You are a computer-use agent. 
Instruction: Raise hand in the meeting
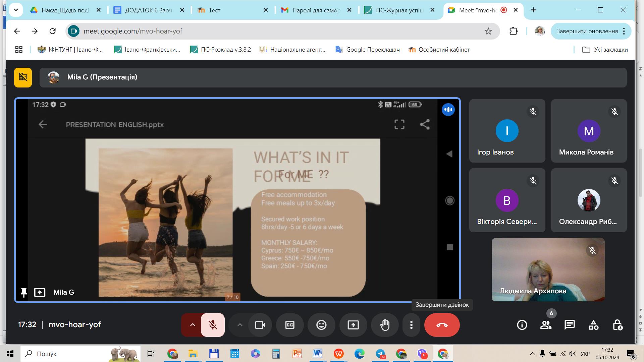(x=385, y=325)
